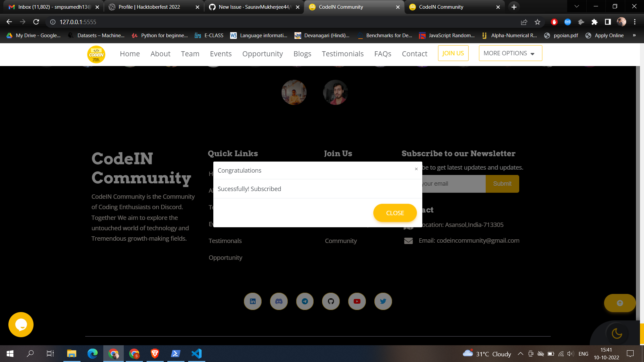Open the footer Opportunity quick link

click(225, 257)
